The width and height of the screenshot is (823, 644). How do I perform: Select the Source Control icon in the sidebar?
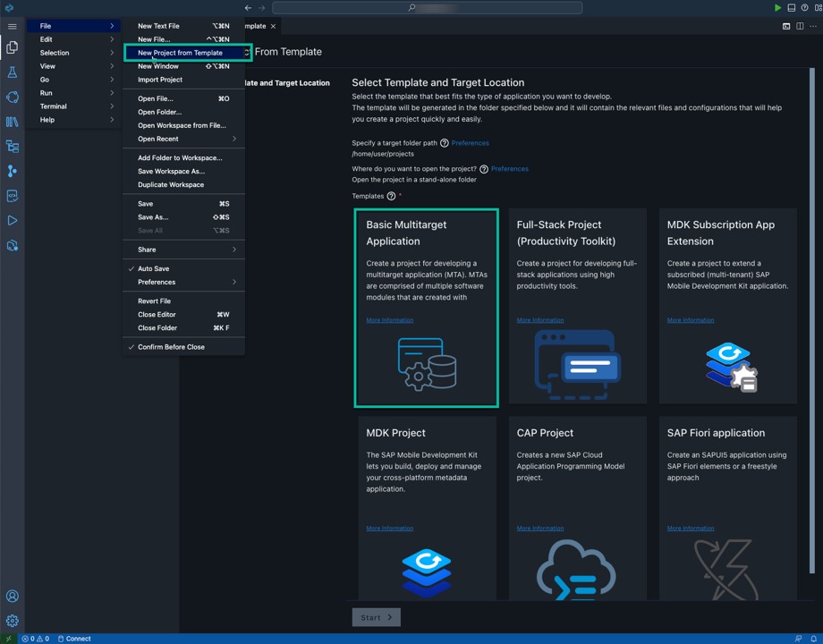pos(12,172)
